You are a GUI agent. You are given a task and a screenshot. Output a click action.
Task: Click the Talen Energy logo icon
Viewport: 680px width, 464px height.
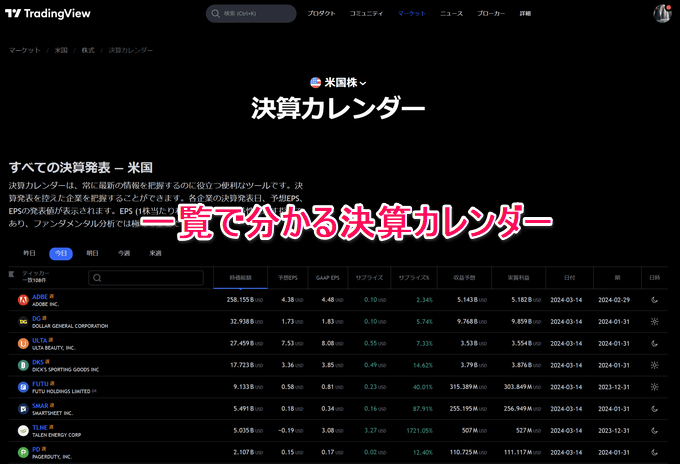23,430
